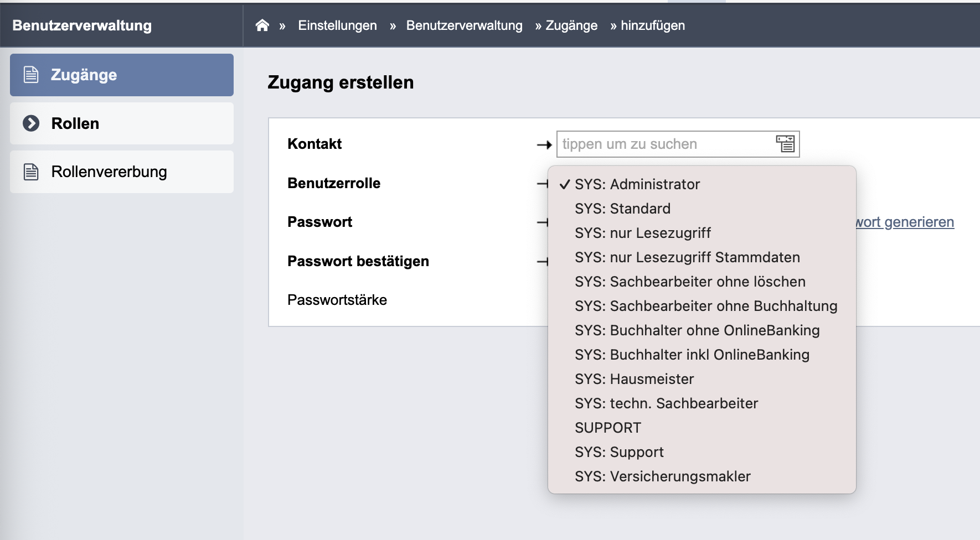Choose SYS: Sachbearbeiter ohne löschen

(x=702, y=282)
